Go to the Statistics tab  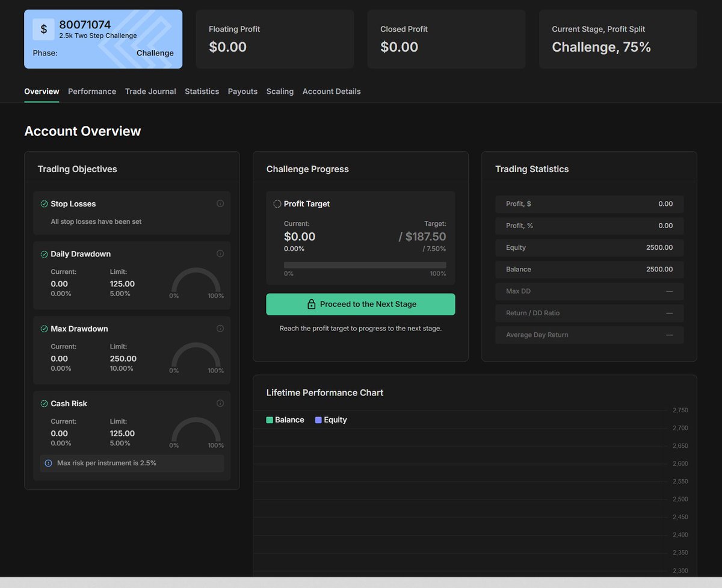click(x=202, y=91)
